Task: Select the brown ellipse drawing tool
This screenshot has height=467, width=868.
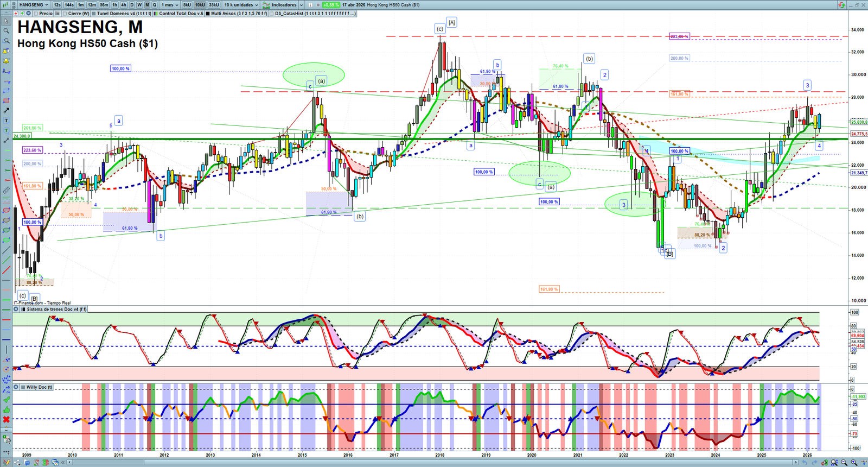Action: [x=6, y=220]
